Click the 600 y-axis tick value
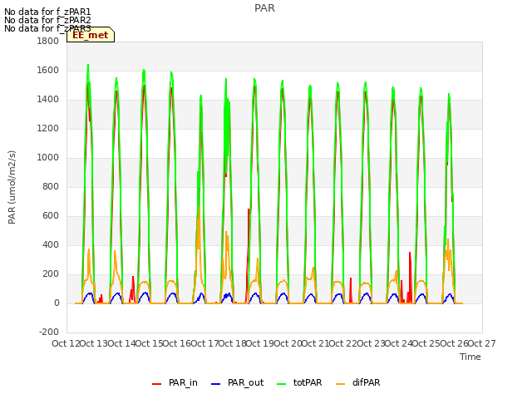Image resolution: width=532 pixels, height=399 pixels. pyautogui.click(x=51, y=216)
